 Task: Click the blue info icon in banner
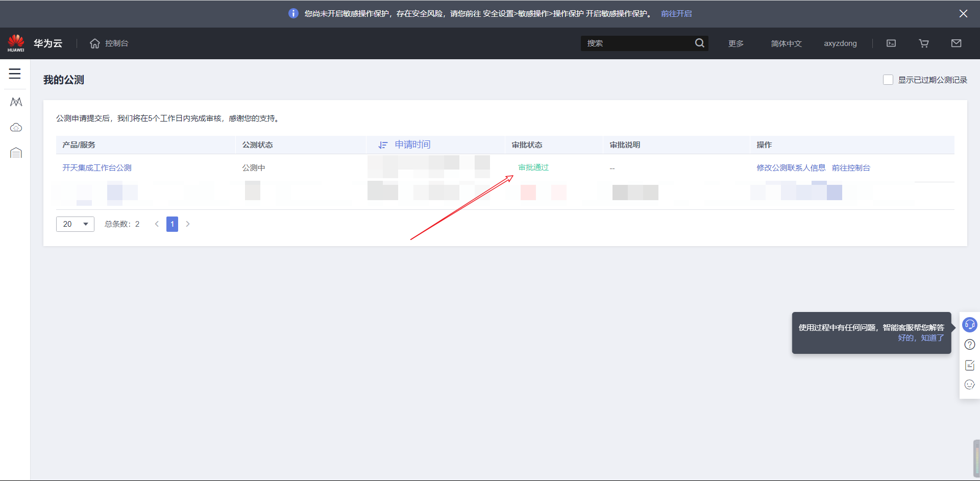pos(293,13)
